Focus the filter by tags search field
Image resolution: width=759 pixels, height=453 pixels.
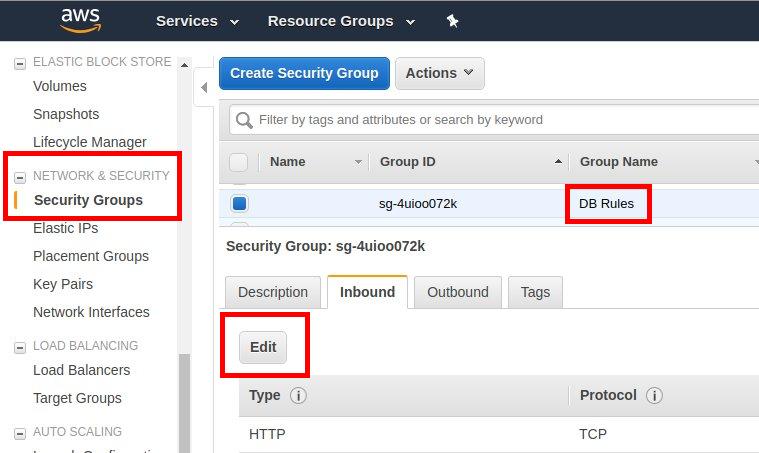coord(494,120)
